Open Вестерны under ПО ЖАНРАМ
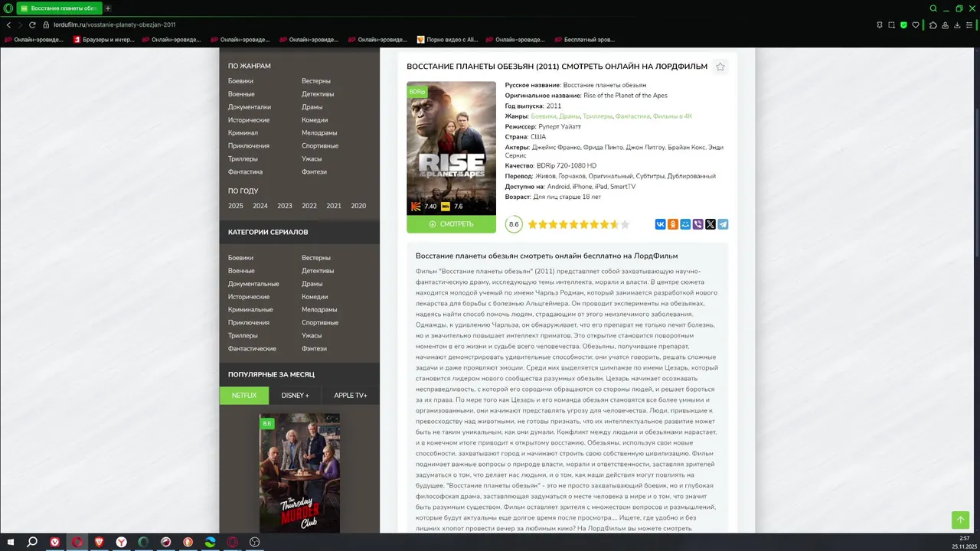This screenshot has width=980, height=551. tap(316, 81)
